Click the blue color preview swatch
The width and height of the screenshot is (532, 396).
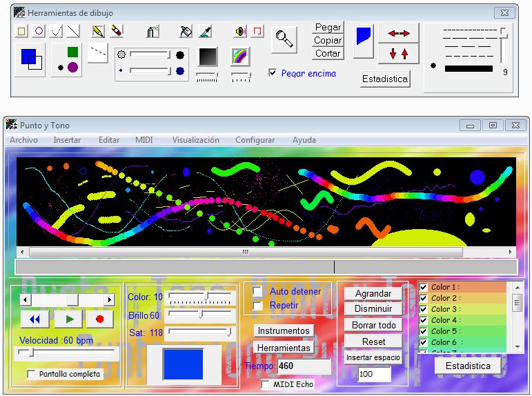(183, 364)
